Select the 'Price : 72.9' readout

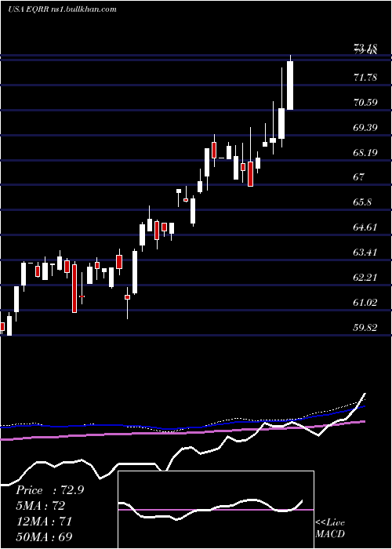[49, 490]
